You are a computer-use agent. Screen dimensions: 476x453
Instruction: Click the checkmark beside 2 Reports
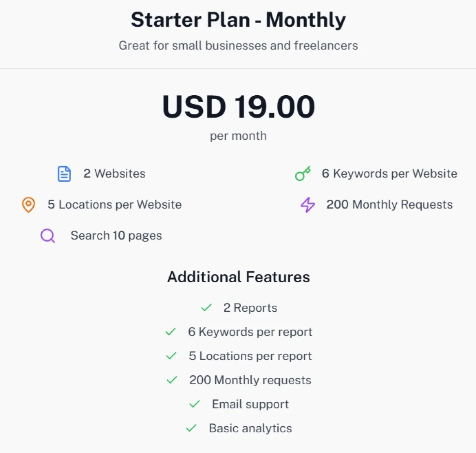(x=206, y=308)
